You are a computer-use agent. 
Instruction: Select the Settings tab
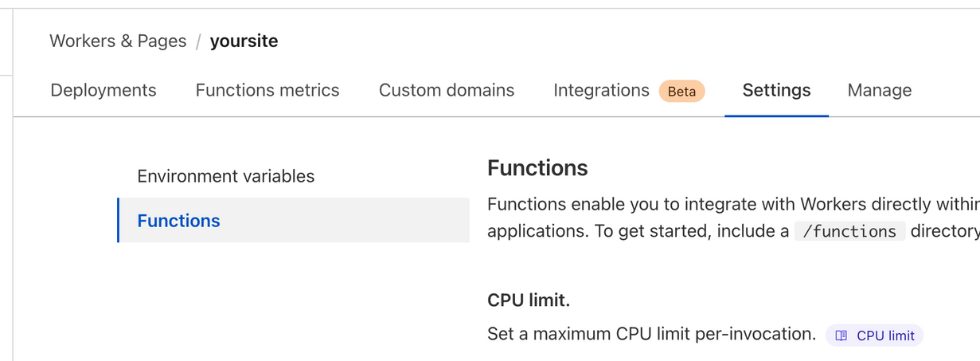point(776,91)
